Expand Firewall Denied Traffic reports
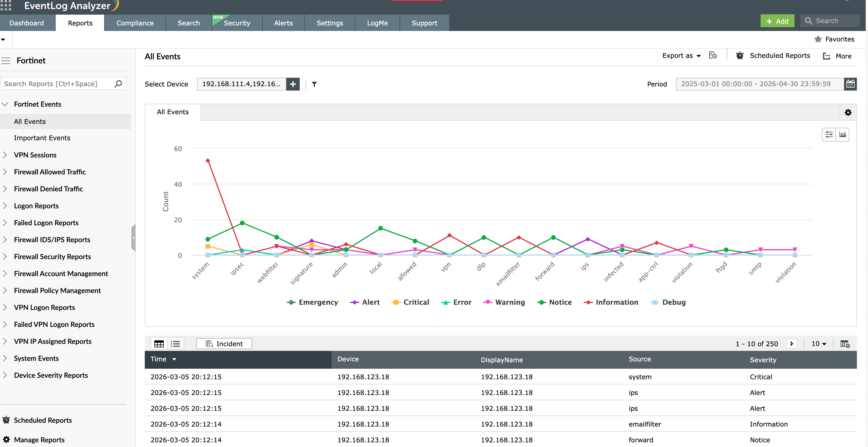Screen dimensions: 868x447 (x=5, y=189)
